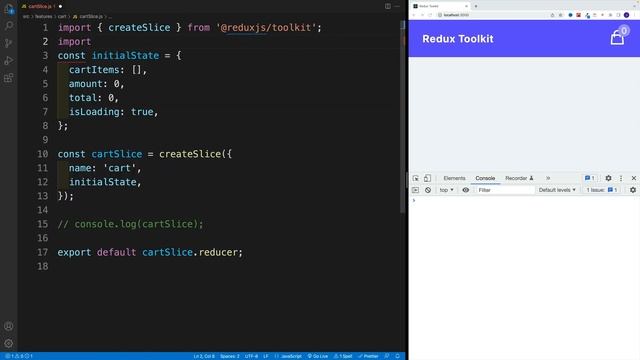Image resolution: width=640 pixels, height=360 pixels.
Task: Open the editor More Actions menu
Action: (x=397, y=6)
